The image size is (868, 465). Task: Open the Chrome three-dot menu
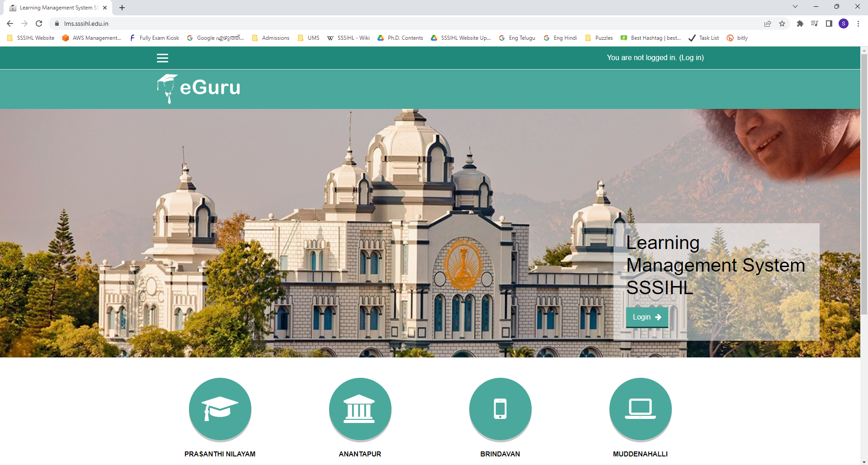(858, 23)
